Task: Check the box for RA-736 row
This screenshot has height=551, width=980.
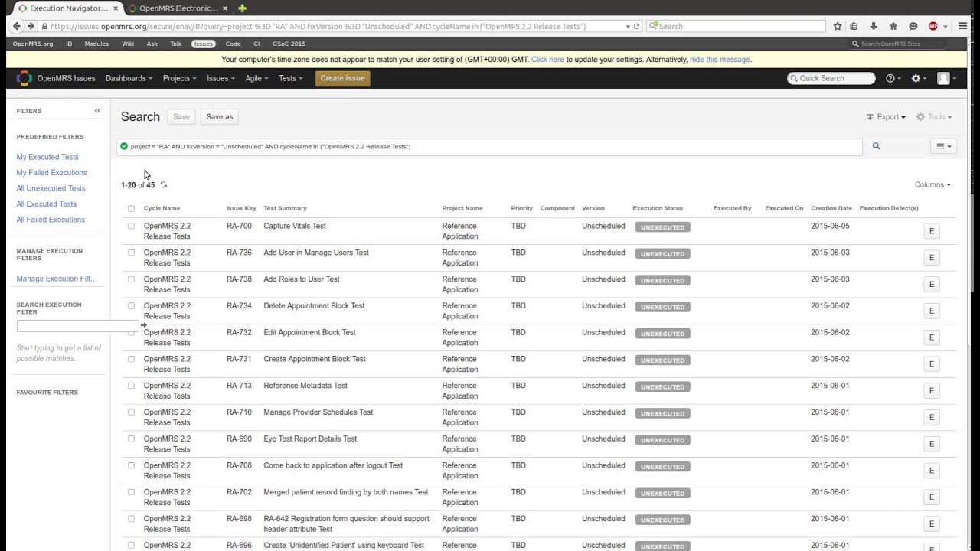Action: (131, 253)
